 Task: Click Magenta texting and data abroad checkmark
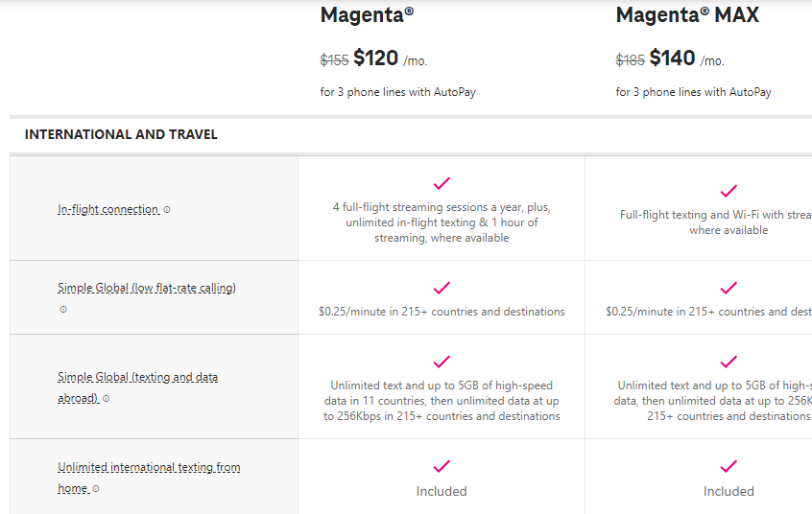442,362
